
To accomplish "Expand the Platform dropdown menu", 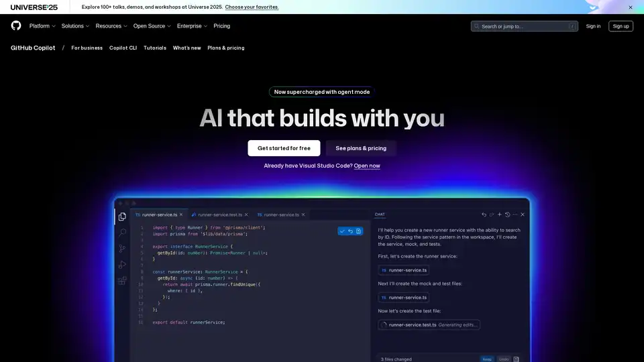I will pyautogui.click(x=42, y=26).
